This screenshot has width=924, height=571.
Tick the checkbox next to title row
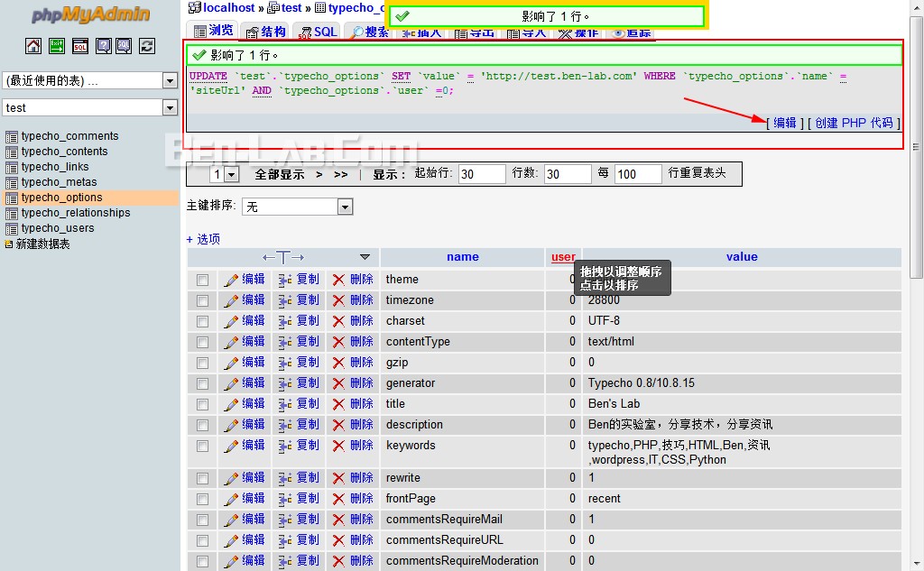202,404
